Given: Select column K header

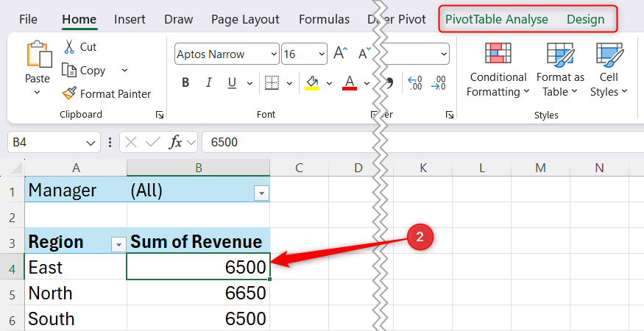Looking at the screenshot, I should pos(422,168).
